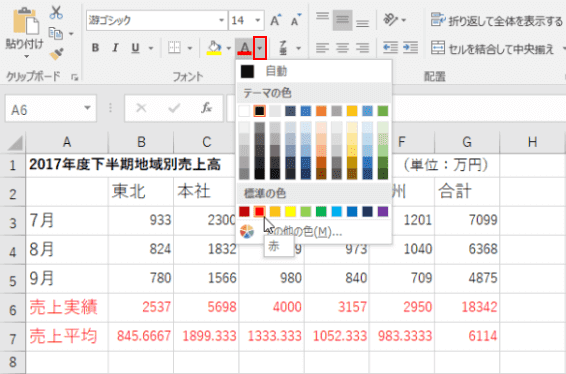Click cell A6 売上実績
The width and height of the screenshot is (566, 374).
pyautogui.click(x=67, y=308)
